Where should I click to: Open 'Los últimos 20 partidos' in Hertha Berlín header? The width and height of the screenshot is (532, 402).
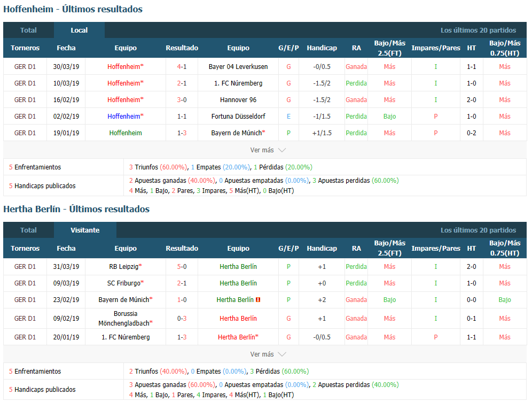[478, 230]
